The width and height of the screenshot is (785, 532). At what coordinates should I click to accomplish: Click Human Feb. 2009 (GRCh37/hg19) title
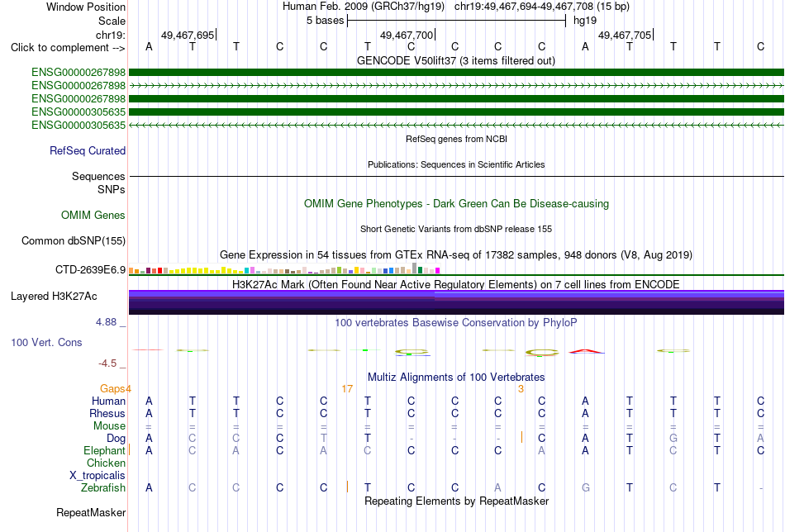[364, 7]
